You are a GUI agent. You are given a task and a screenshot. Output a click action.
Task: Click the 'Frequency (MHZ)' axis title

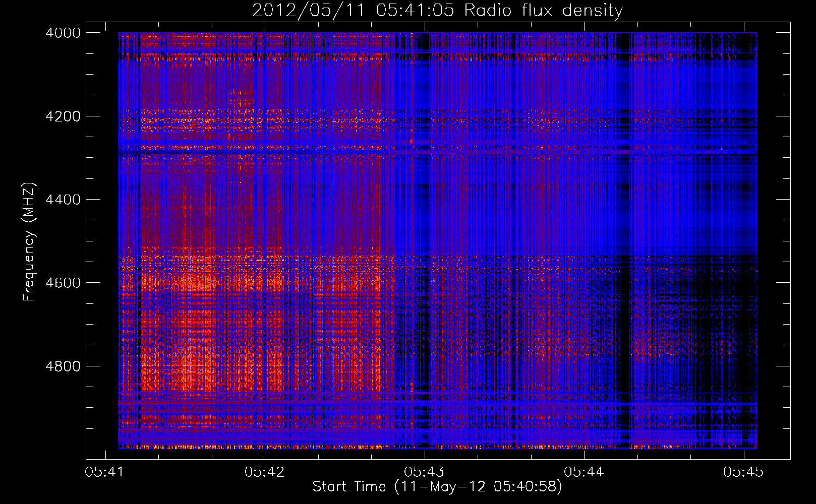[29, 242]
